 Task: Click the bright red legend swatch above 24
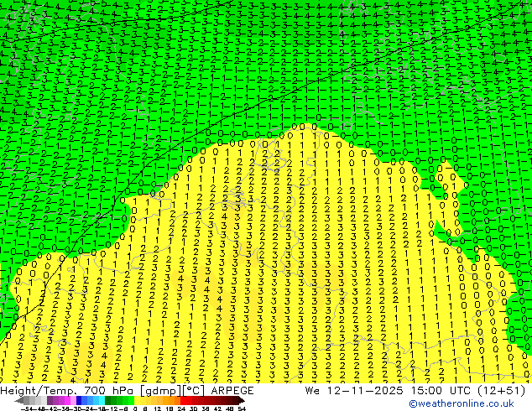click(x=183, y=400)
